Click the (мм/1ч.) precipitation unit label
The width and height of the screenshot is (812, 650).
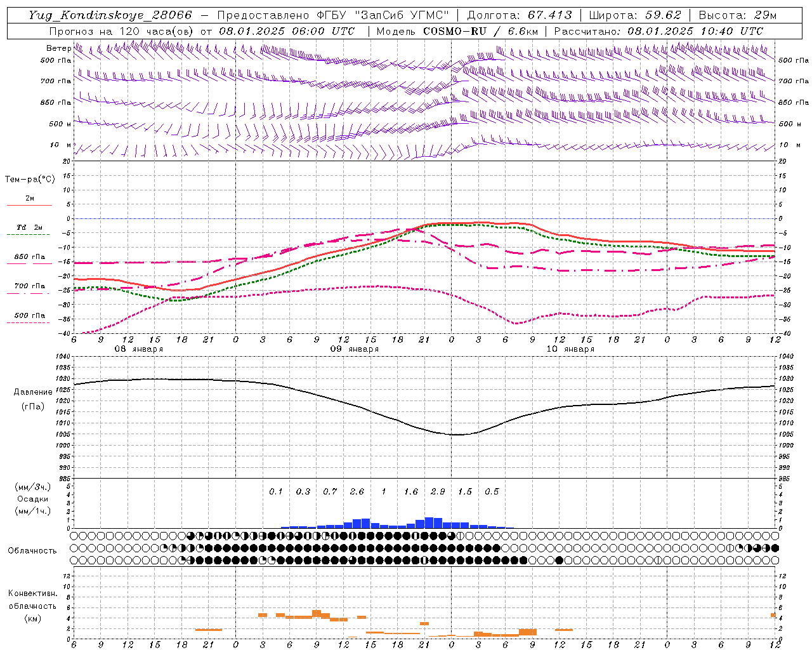pos(33,511)
